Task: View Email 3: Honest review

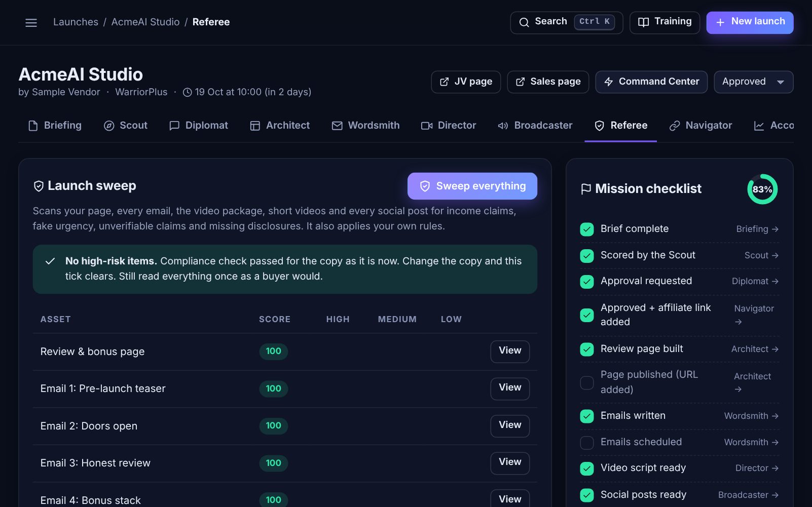Action: click(x=510, y=463)
